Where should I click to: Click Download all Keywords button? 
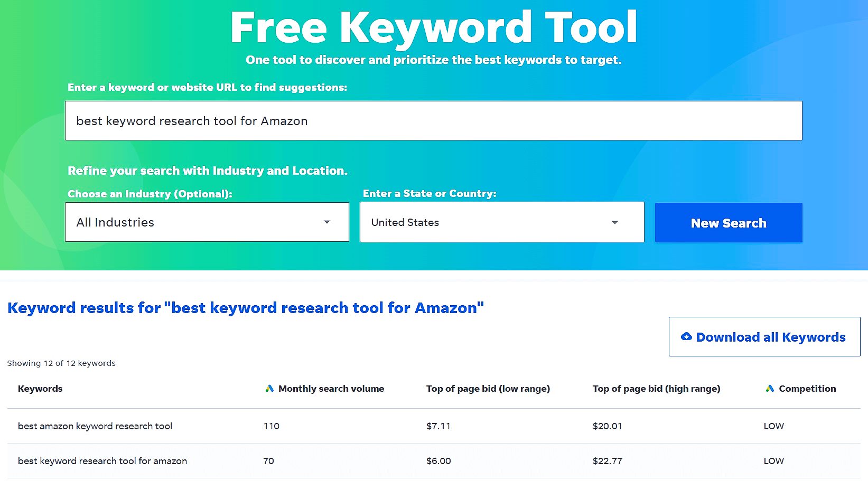pos(764,337)
